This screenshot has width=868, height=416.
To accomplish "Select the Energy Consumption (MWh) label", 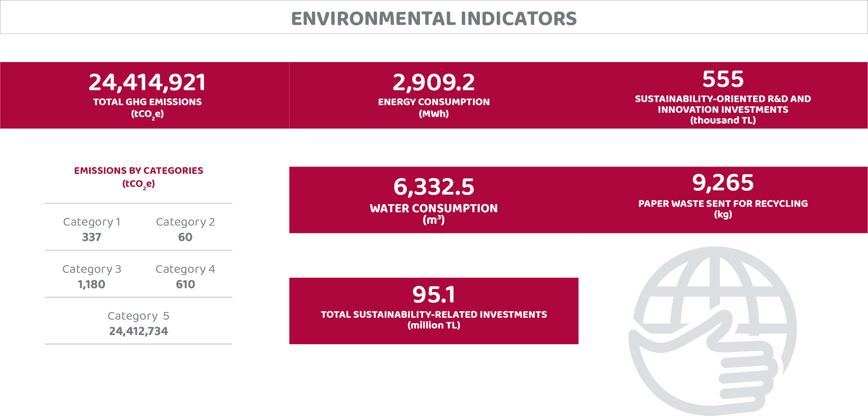I will point(434,107).
